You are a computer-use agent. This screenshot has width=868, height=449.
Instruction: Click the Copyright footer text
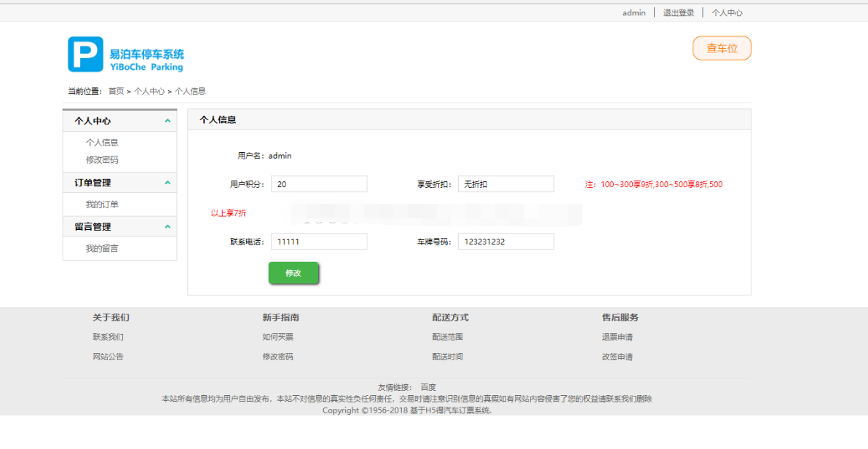pyautogui.click(x=407, y=410)
